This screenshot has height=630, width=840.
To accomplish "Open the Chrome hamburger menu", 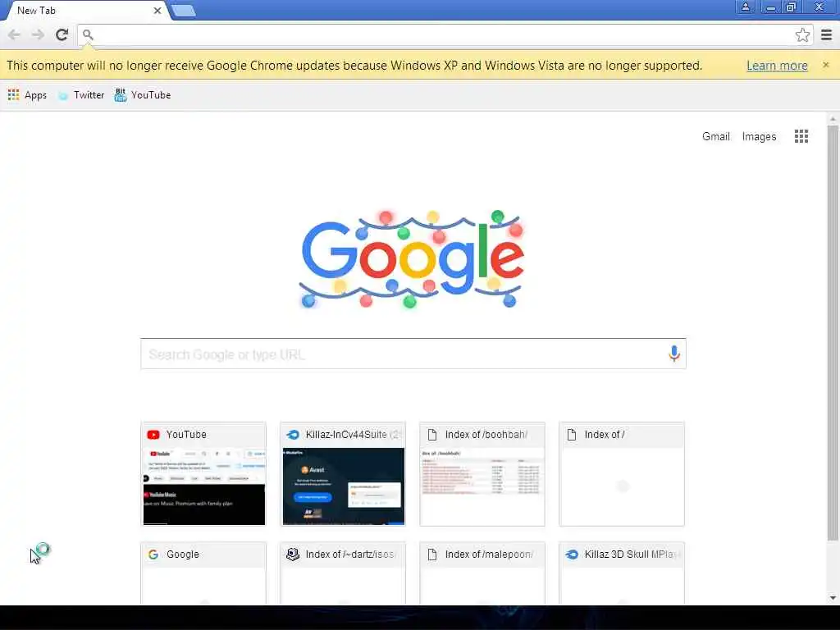I will click(827, 34).
